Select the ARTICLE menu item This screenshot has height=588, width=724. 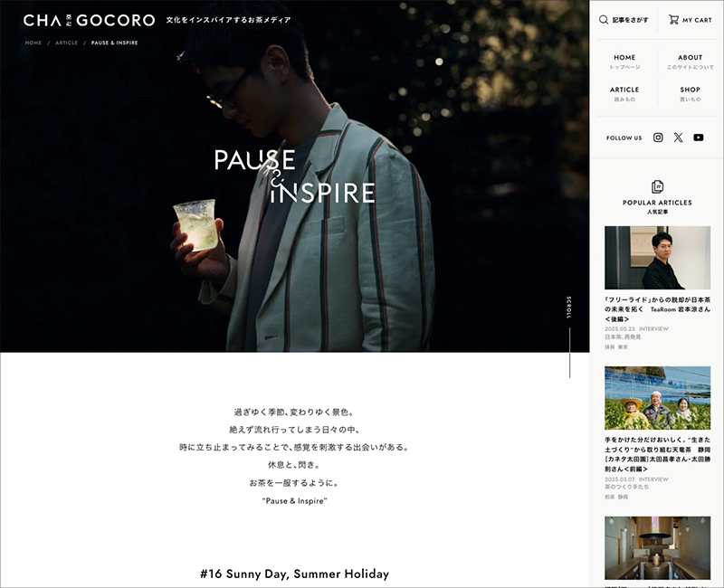(x=624, y=94)
